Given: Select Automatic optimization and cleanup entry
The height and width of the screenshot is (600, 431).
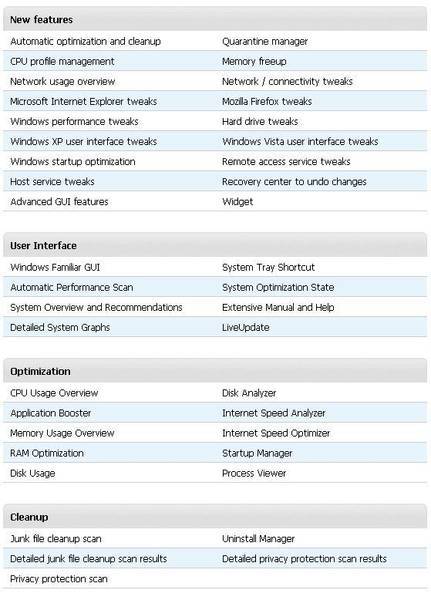Looking at the screenshot, I should [x=85, y=41].
